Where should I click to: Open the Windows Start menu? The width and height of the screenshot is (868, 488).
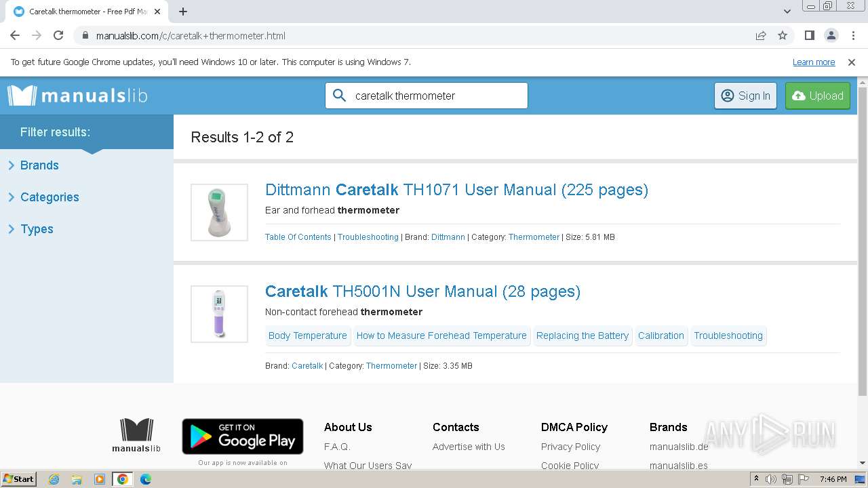[x=19, y=479]
